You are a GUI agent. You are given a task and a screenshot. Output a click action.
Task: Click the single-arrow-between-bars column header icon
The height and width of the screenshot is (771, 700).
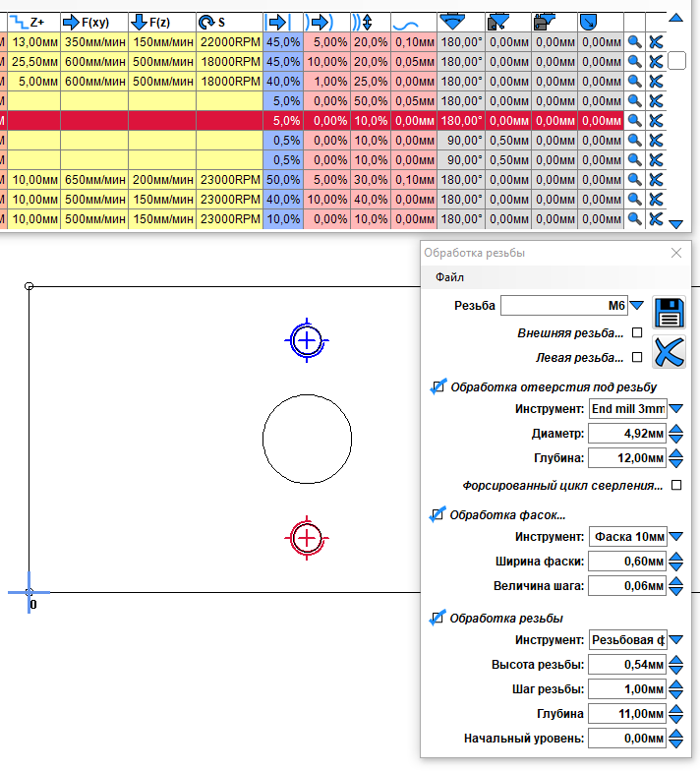(278, 22)
